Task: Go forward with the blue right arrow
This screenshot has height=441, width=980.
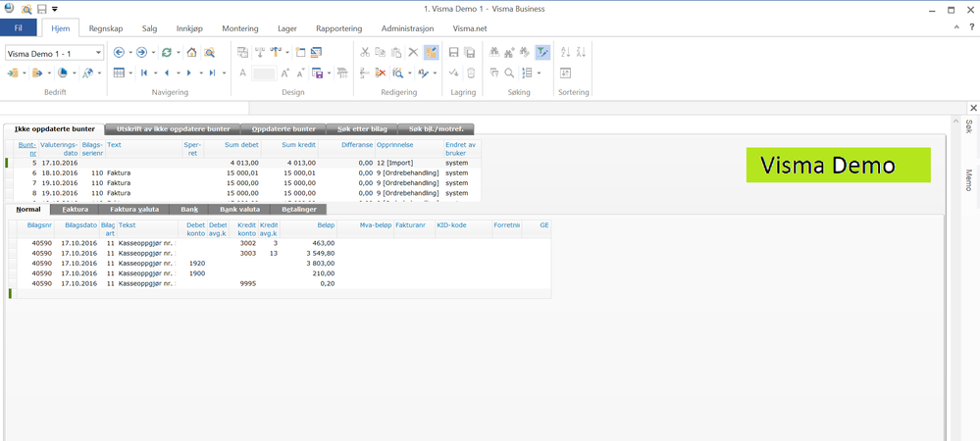Action: click(142, 53)
